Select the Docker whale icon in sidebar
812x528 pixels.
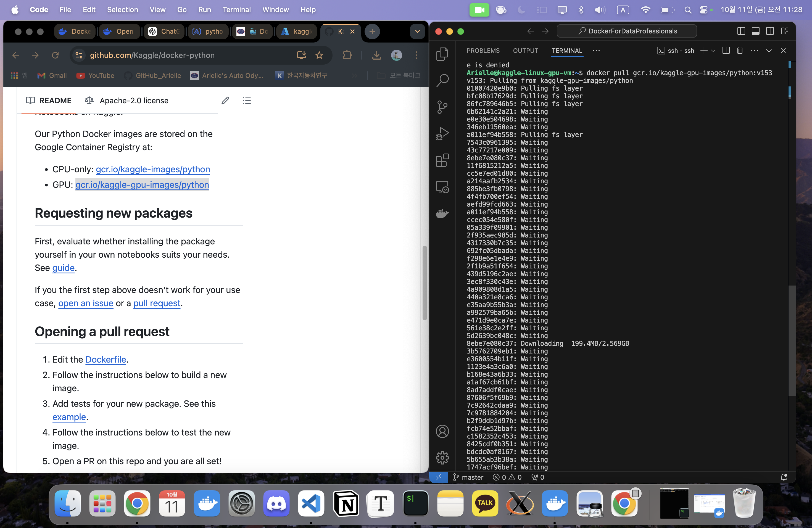[x=443, y=213]
